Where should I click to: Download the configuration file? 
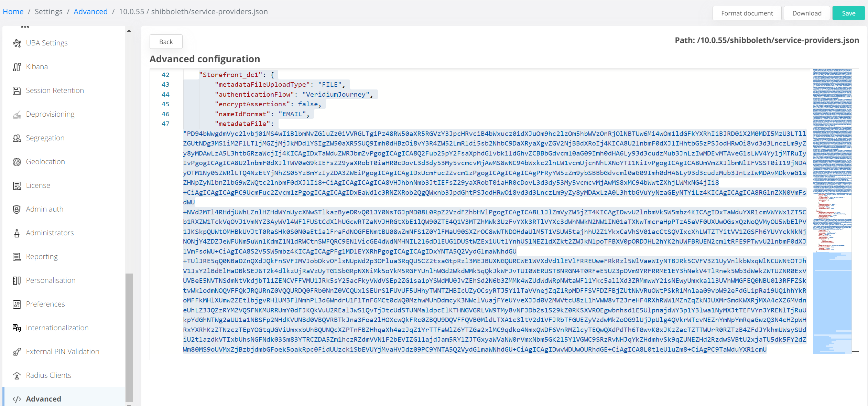tap(806, 13)
